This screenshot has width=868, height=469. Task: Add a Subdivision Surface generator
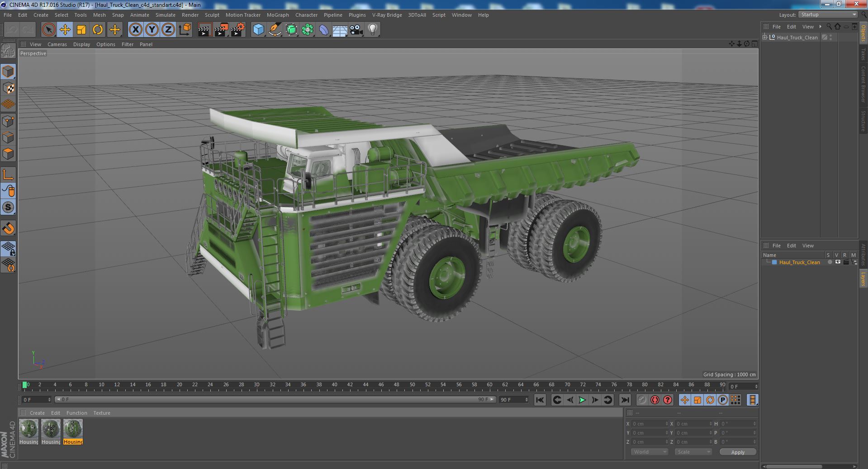tap(291, 30)
